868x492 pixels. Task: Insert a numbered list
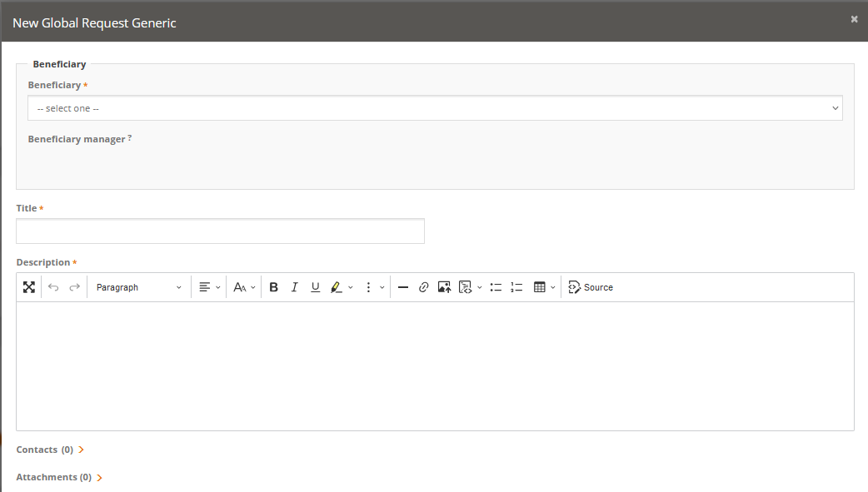tap(516, 287)
